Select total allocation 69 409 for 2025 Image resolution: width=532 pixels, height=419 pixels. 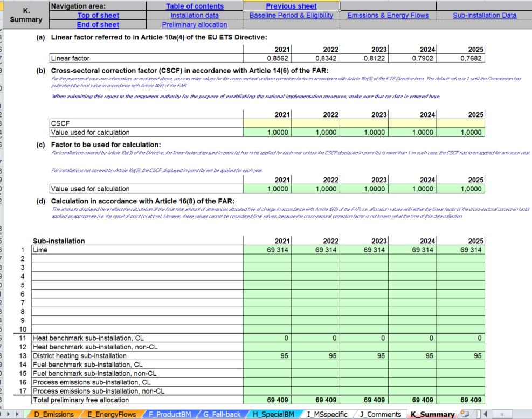pos(461,400)
